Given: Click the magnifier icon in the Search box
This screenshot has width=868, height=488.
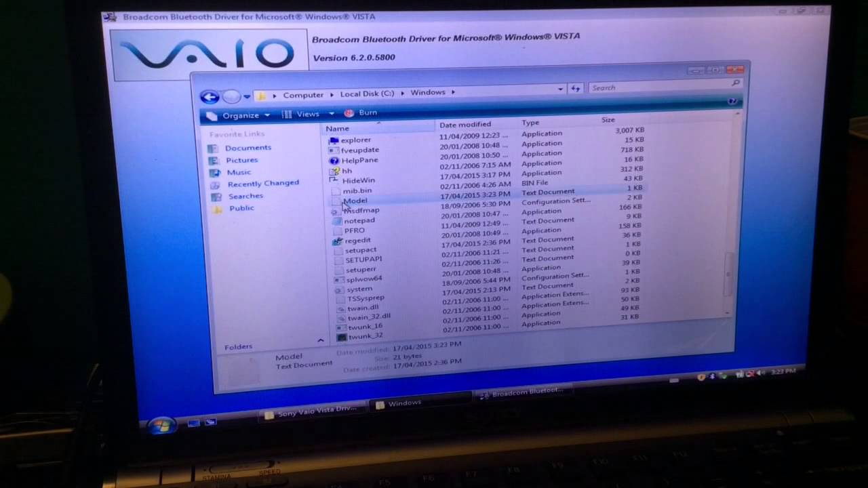Looking at the screenshot, I should pos(736,83).
